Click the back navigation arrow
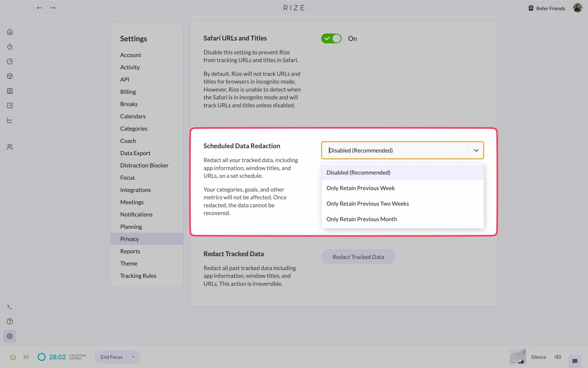588x368 pixels. click(x=40, y=8)
